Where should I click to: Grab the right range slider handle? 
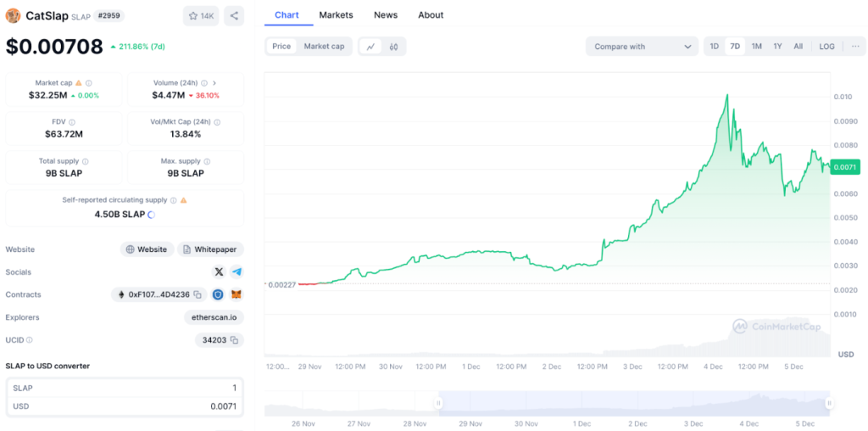(x=829, y=403)
